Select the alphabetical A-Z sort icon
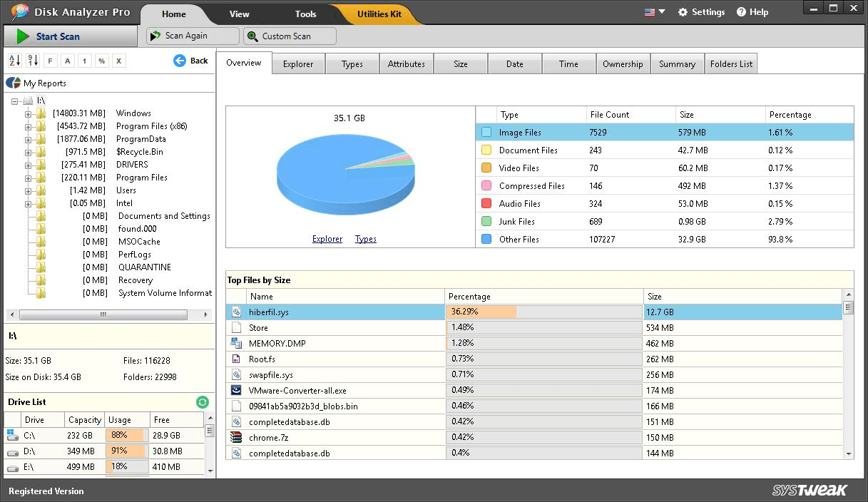The image size is (868, 502). click(x=14, y=61)
